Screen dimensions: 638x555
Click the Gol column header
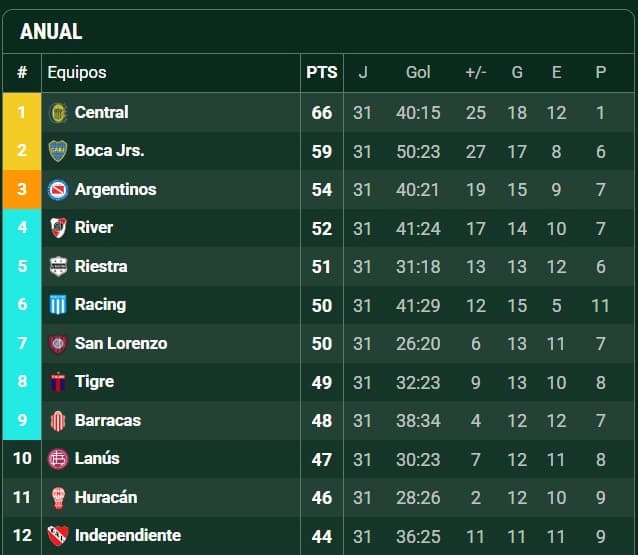point(418,72)
